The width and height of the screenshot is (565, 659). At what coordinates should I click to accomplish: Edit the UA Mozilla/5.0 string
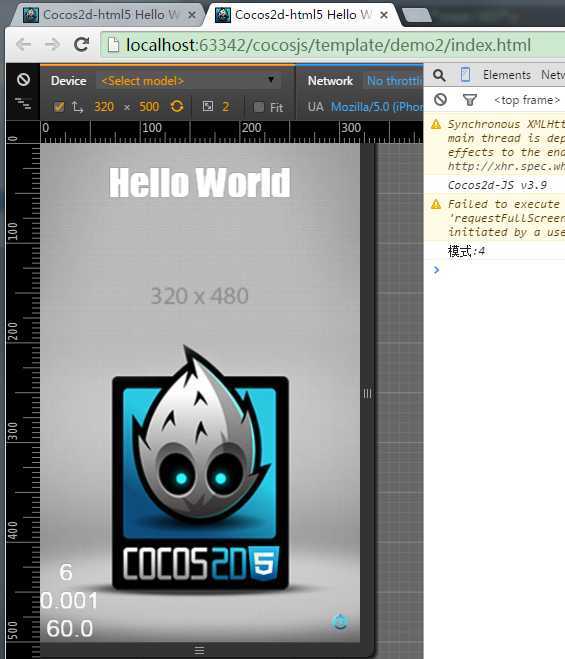click(377, 107)
